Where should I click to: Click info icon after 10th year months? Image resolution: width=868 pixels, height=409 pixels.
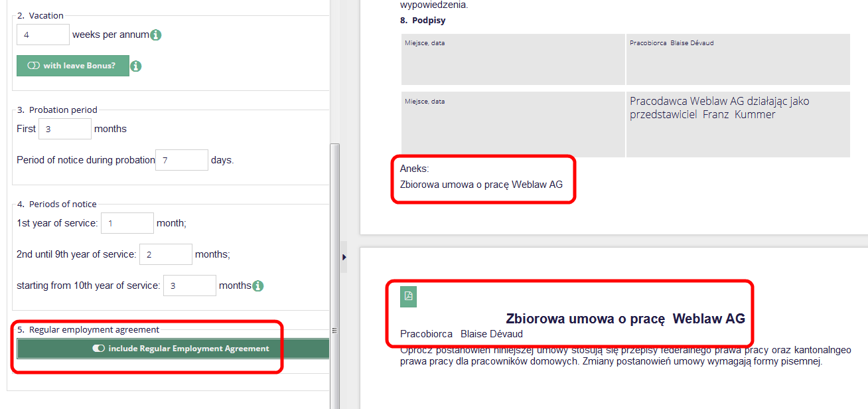pyautogui.click(x=258, y=286)
